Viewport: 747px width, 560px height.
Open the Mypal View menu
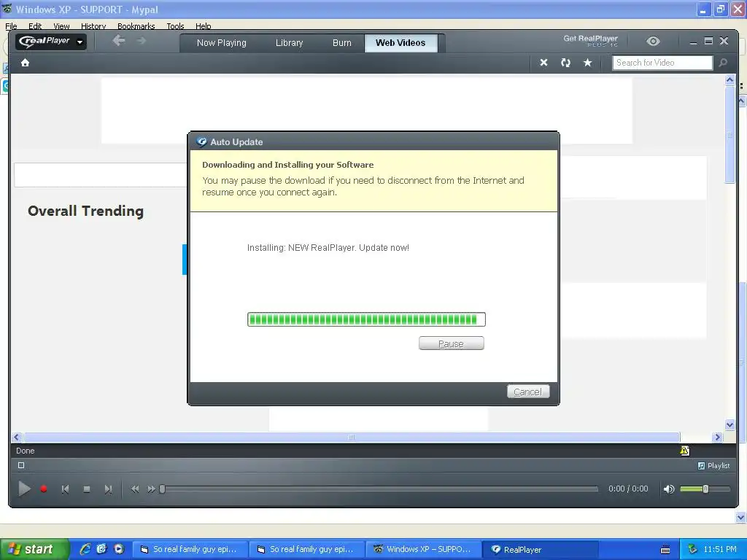click(61, 26)
